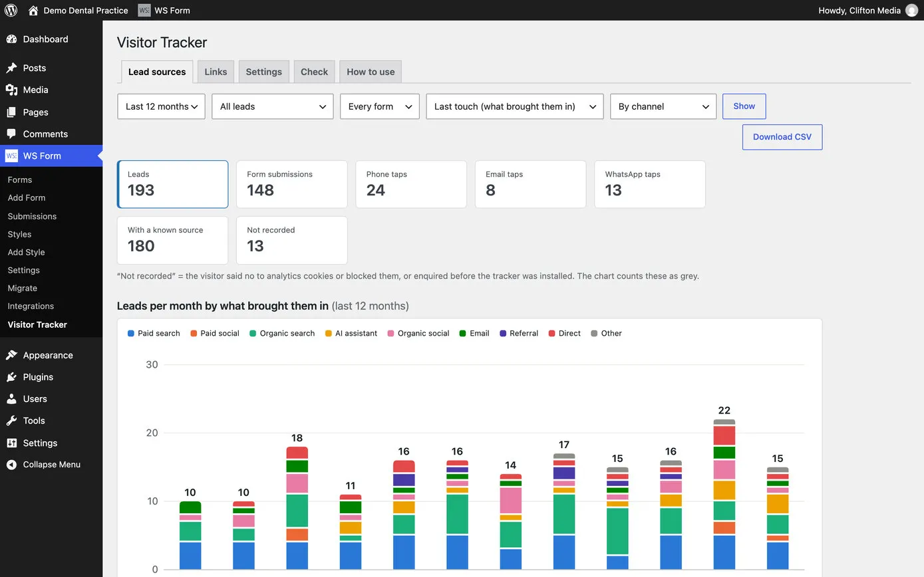Click the WS Form icon in admin bar
This screenshot has width=924, height=577.
144,10
